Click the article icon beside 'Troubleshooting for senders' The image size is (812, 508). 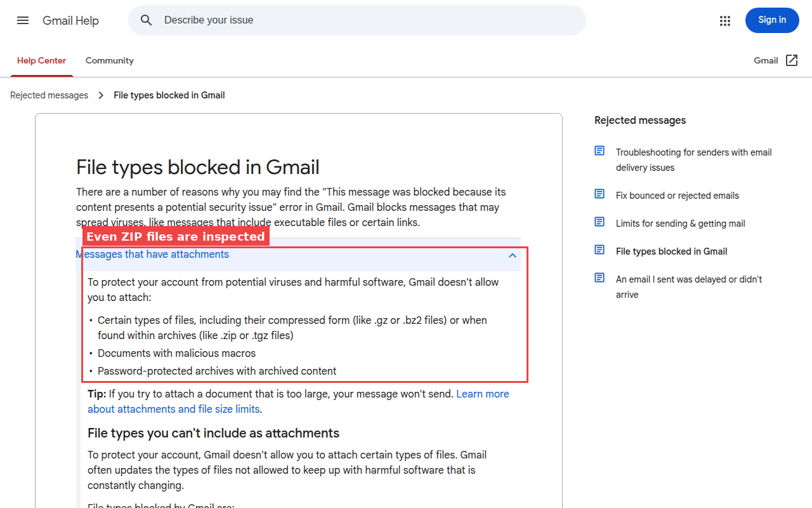pos(599,150)
